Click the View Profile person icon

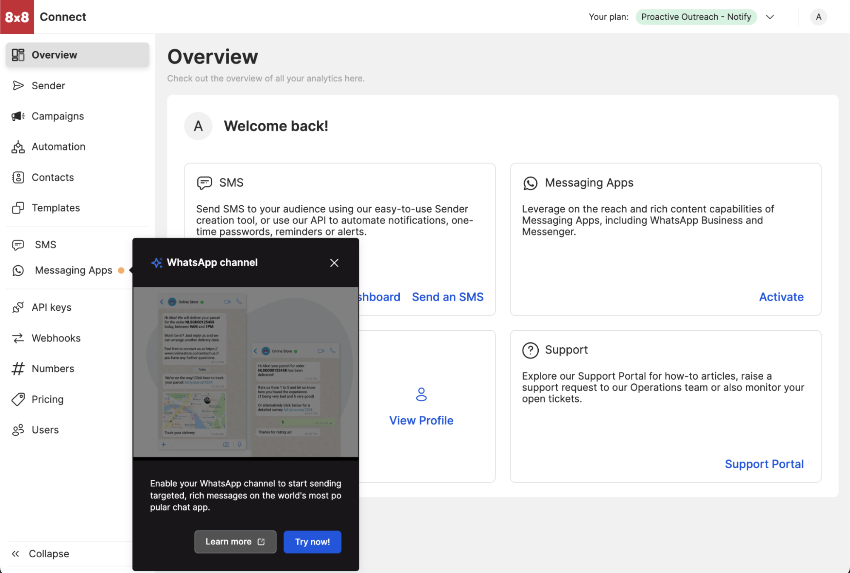pyautogui.click(x=421, y=394)
